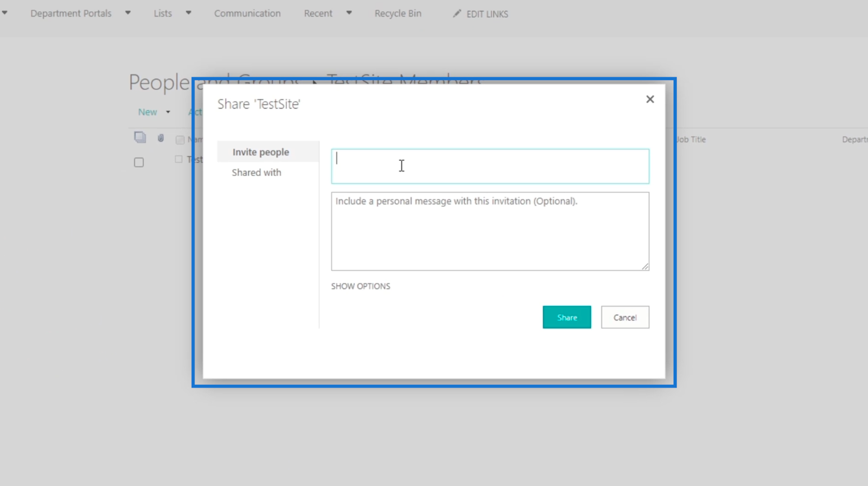Expand SHOW OPTIONS link
The width and height of the screenshot is (868, 486).
[361, 286]
